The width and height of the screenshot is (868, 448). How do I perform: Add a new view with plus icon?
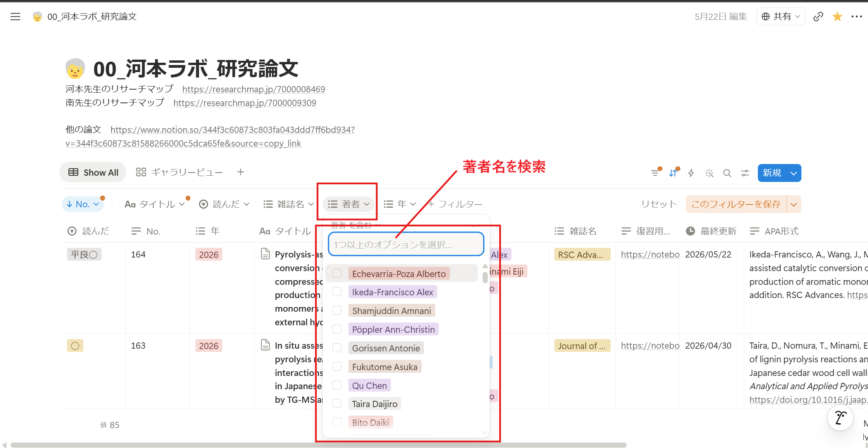241,172
